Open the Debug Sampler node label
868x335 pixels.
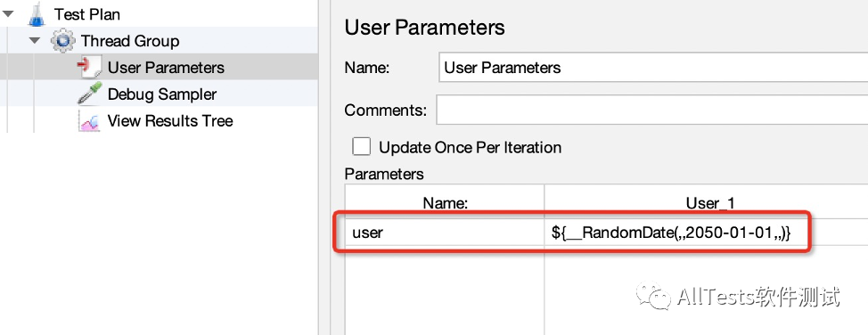tap(162, 94)
